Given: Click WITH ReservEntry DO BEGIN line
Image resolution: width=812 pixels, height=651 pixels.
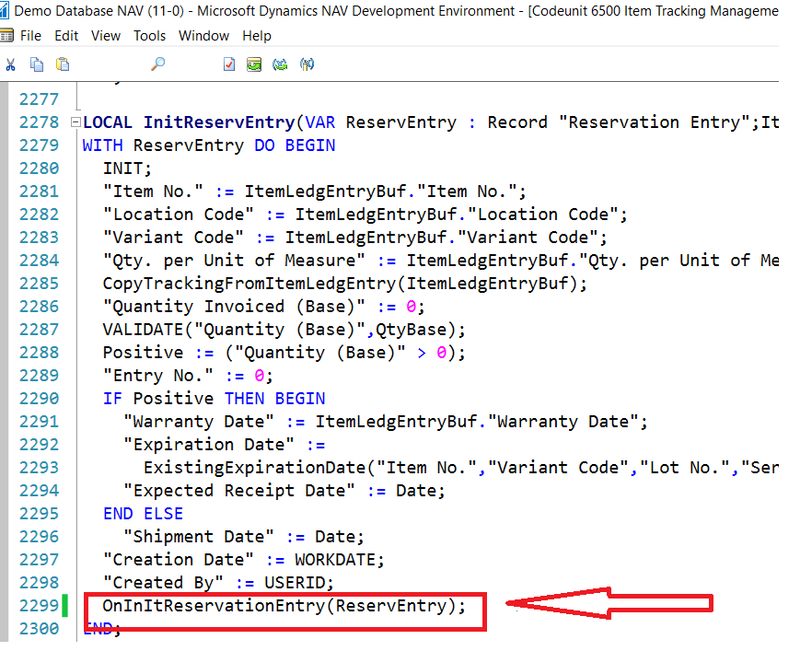Looking at the screenshot, I should (209, 145).
